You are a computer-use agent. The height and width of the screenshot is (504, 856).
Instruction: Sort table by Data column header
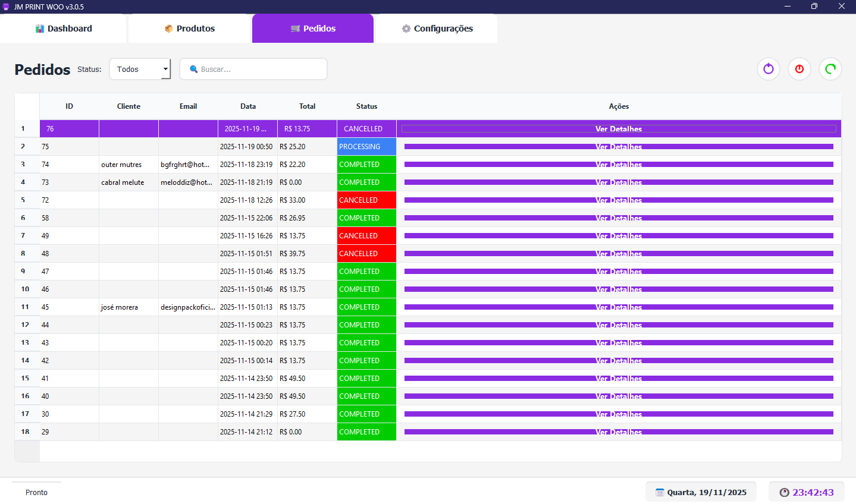point(248,106)
